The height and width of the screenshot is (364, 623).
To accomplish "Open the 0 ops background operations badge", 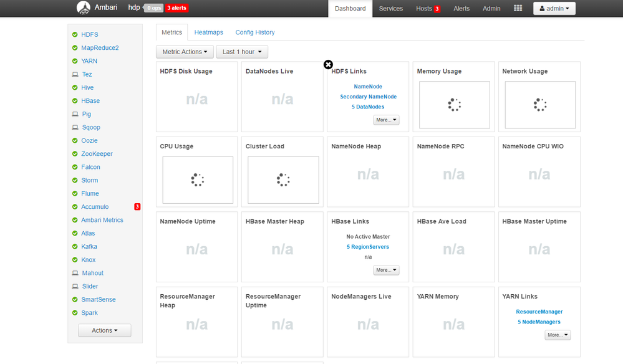I will [x=154, y=8].
